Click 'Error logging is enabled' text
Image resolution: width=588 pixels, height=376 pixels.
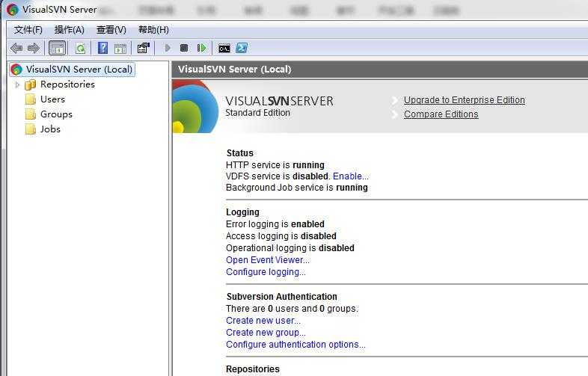pyautogui.click(x=275, y=224)
